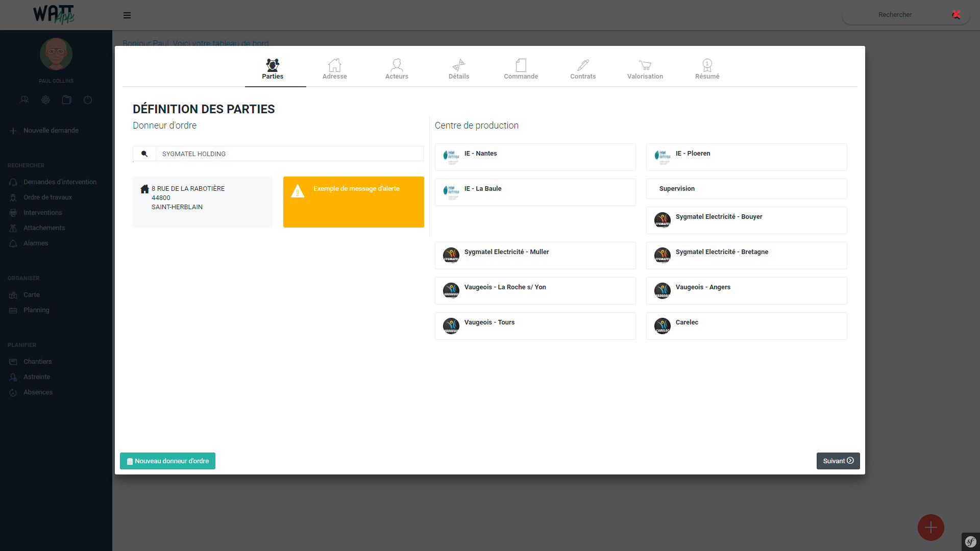Screen dimensions: 980x551
Task: Select the 8 Rue de la Rabotière address card
Action: pyautogui.click(x=203, y=202)
